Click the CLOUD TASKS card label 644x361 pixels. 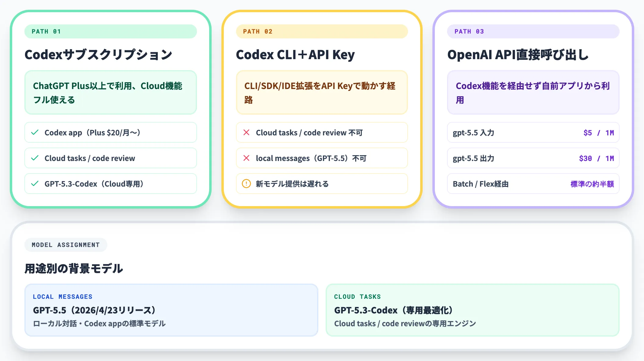(357, 297)
